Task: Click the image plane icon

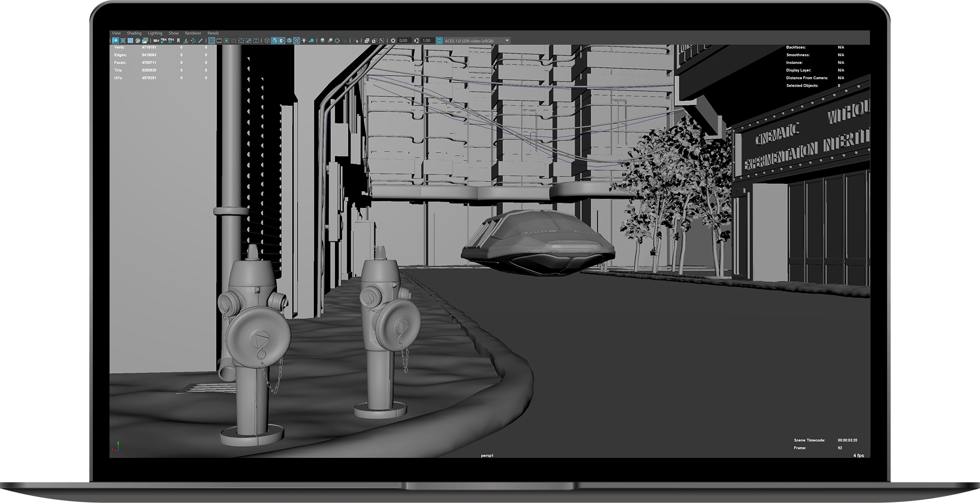Action: pyautogui.click(x=186, y=41)
